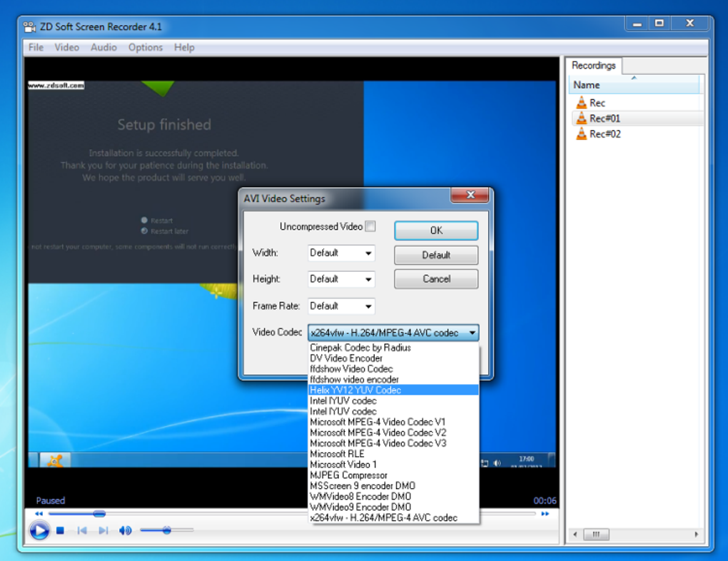Open the Audio menu
The height and width of the screenshot is (561, 728).
(103, 47)
